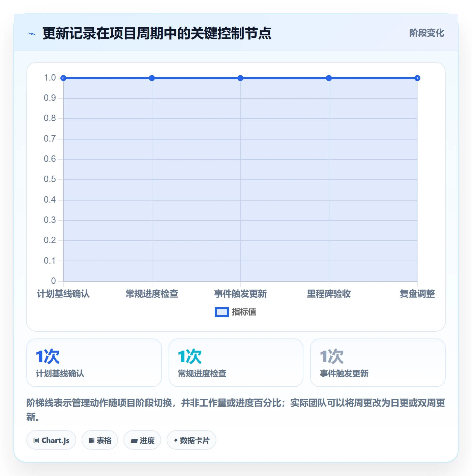472x476 pixels.
Task: Click the y-axis value 1.0
Action: pos(50,78)
